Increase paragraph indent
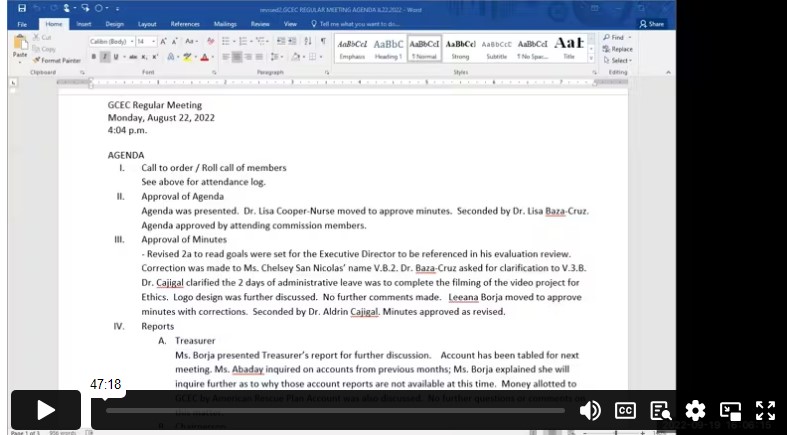Viewport: 787px width, 435px height. coord(293,42)
